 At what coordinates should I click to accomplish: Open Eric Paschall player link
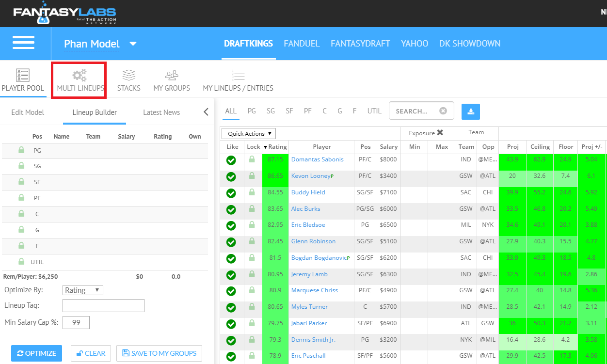309,356
